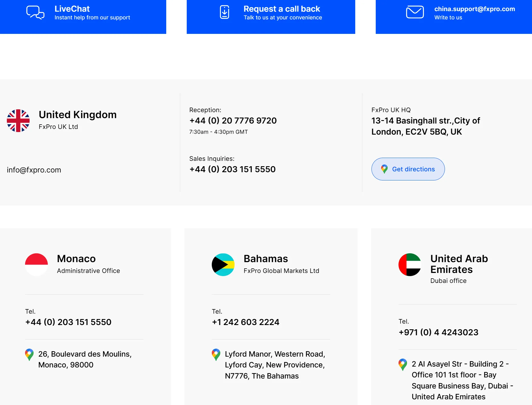Click the Talk to us at your convenience text
The height and width of the screenshot is (405, 532).
(283, 18)
